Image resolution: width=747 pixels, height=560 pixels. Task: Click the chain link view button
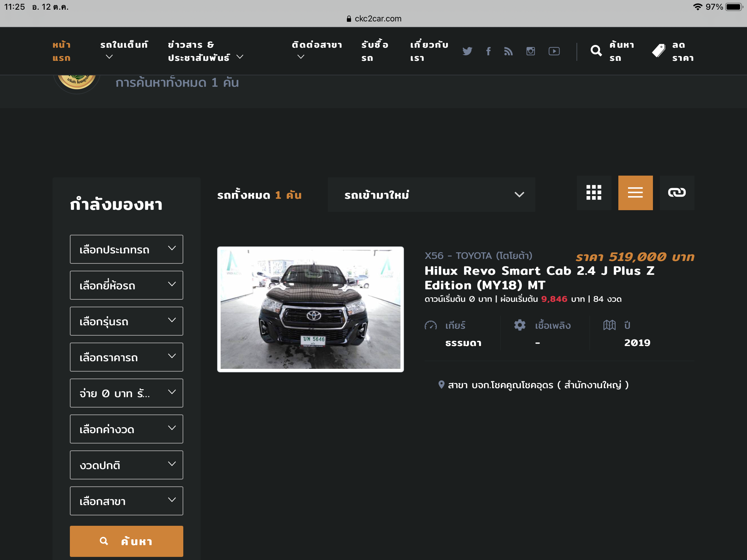[677, 193]
